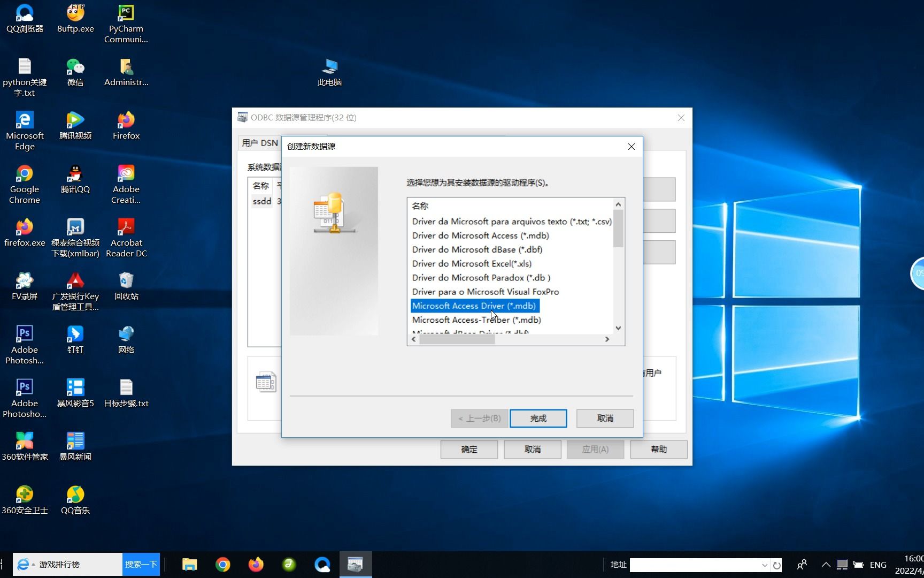Show hidden system tray icons chevron

826,565
